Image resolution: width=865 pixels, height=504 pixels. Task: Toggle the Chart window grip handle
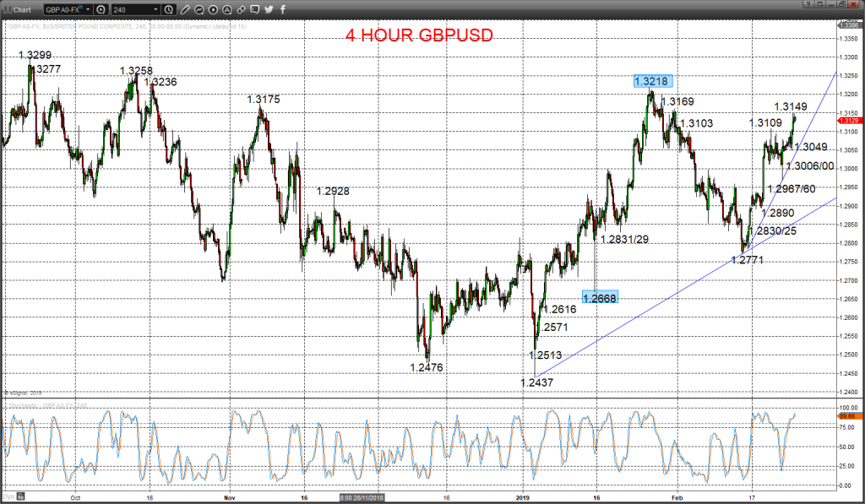click(7, 9)
